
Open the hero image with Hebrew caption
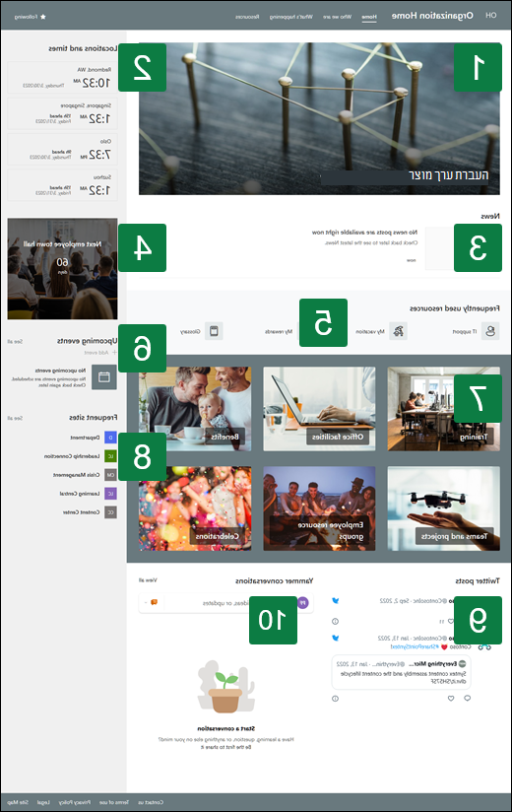tap(319, 118)
